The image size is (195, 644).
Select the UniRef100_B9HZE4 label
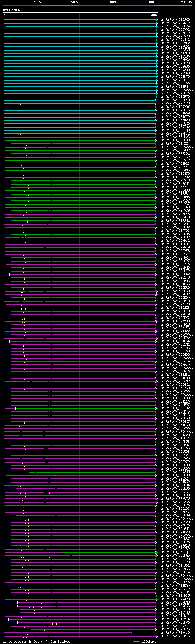175,144
